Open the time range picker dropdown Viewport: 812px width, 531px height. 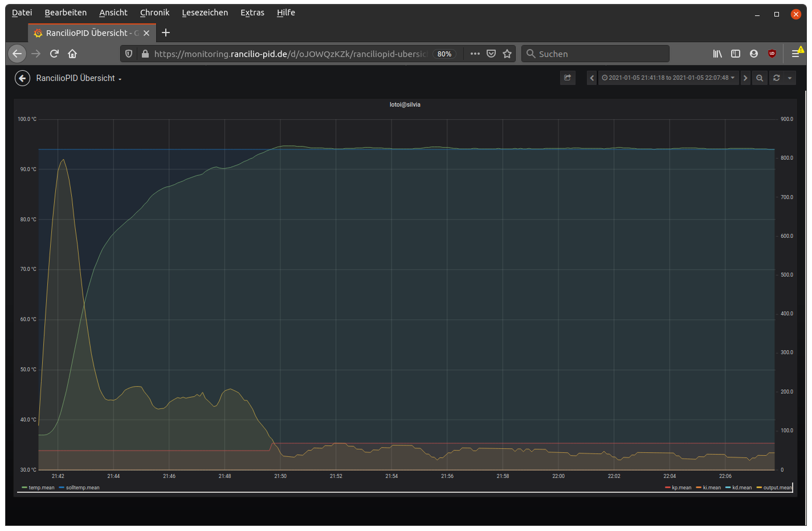coord(668,78)
